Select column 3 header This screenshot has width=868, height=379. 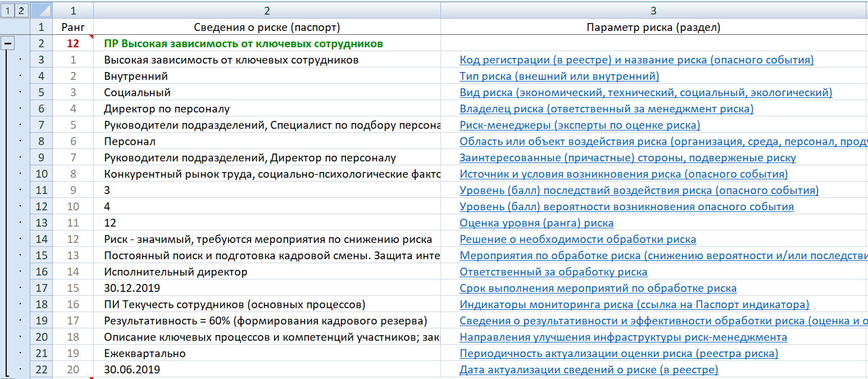click(653, 10)
